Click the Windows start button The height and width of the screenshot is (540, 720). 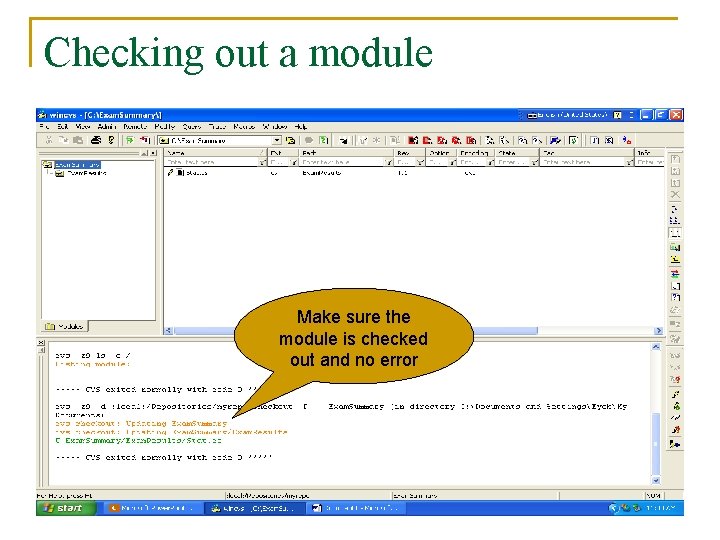coord(66,508)
